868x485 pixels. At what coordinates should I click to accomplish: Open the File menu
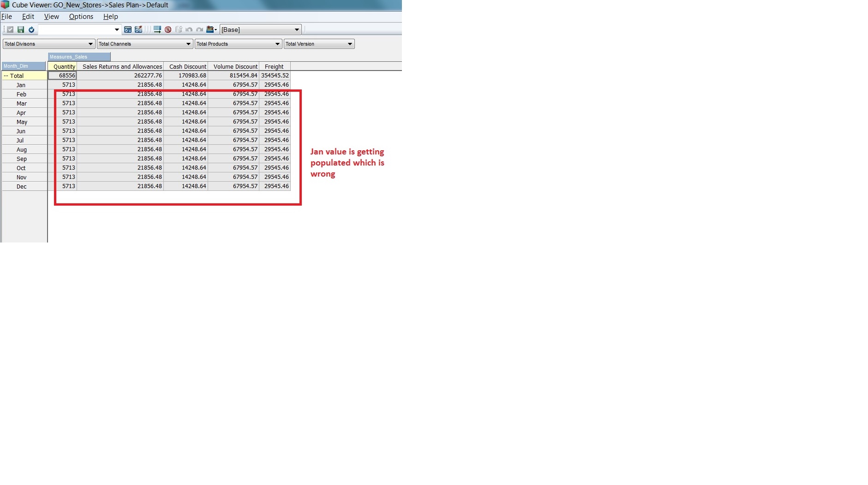pyautogui.click(x=6, y=17)
